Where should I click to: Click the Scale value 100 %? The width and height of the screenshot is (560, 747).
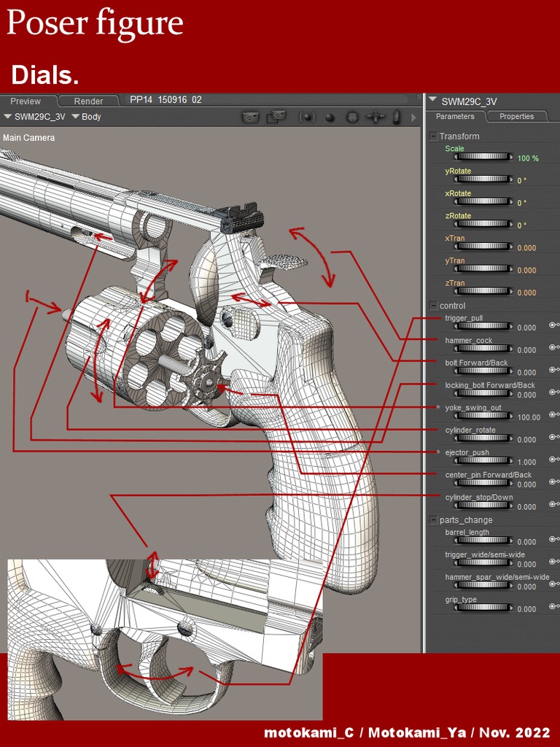coord(528,158)
